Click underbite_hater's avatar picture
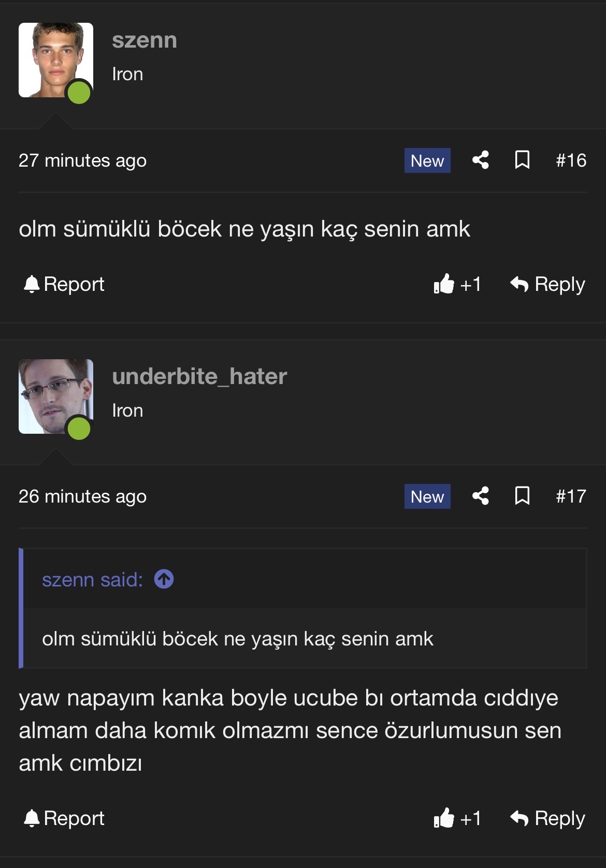606x868 pixels. click(56, 396)
